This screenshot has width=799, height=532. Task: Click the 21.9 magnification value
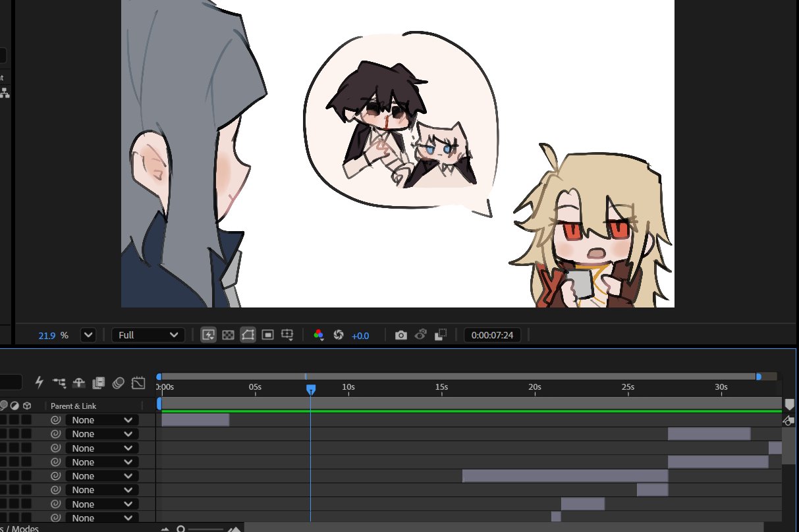click(x=47, y=336)
